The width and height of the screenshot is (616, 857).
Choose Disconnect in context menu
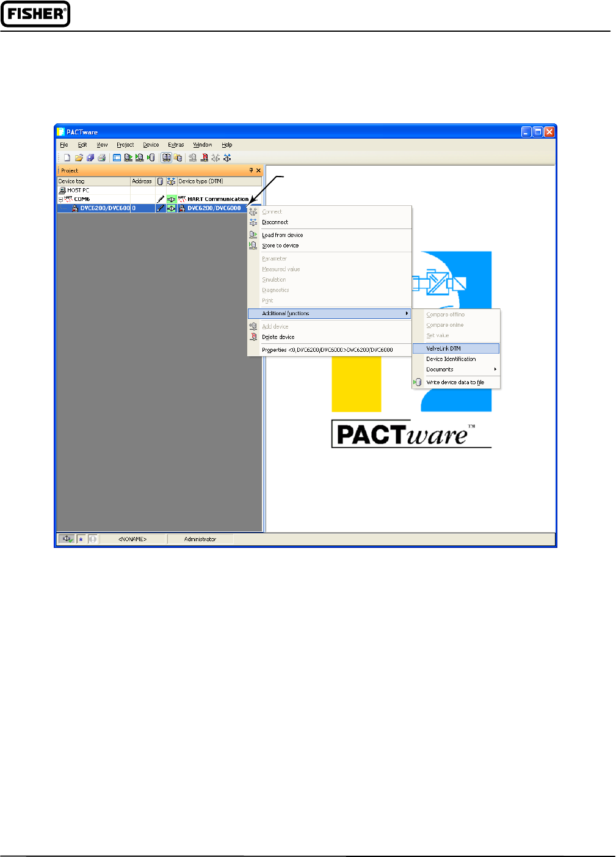coord(330,222)
